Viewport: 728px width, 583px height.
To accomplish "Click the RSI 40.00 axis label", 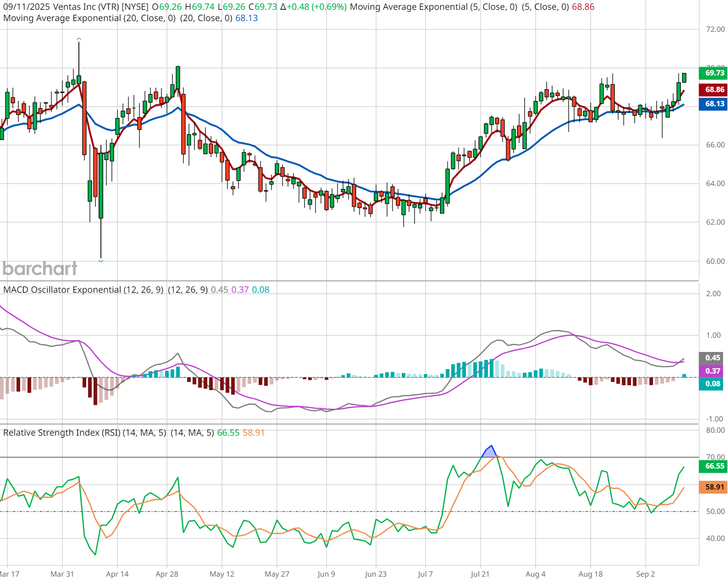I will click(715, 538).
